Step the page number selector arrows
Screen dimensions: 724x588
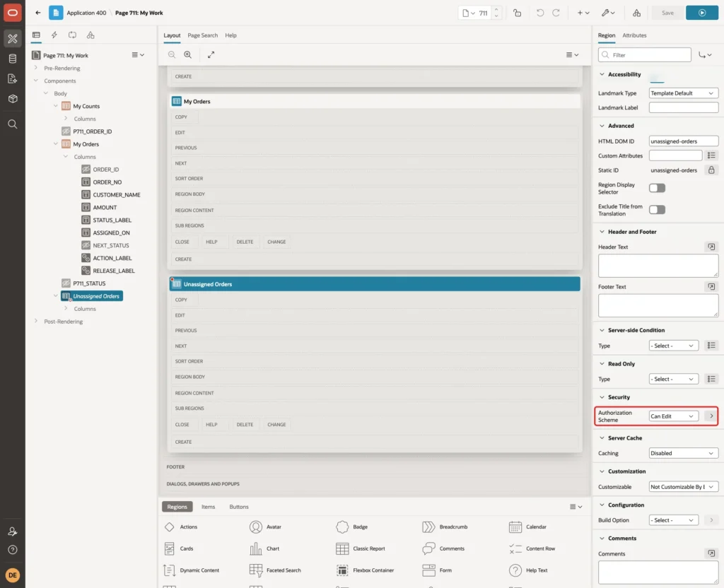coord(496,13)
